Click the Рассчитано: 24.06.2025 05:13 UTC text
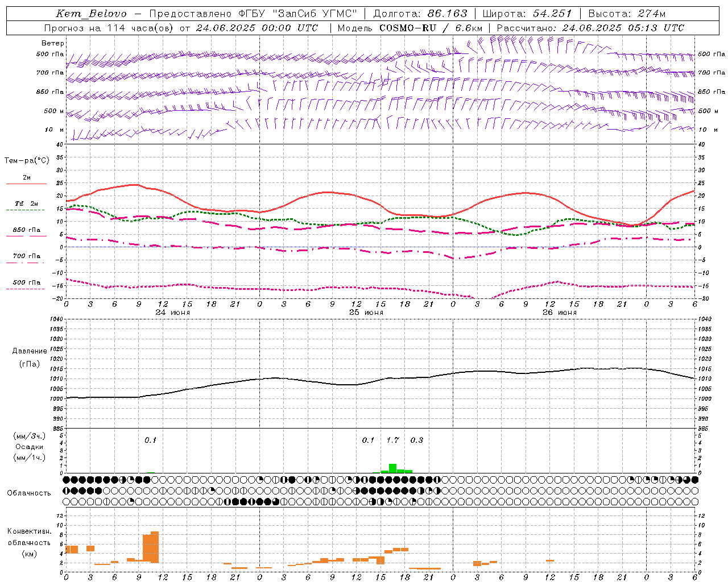 [590, 28]
